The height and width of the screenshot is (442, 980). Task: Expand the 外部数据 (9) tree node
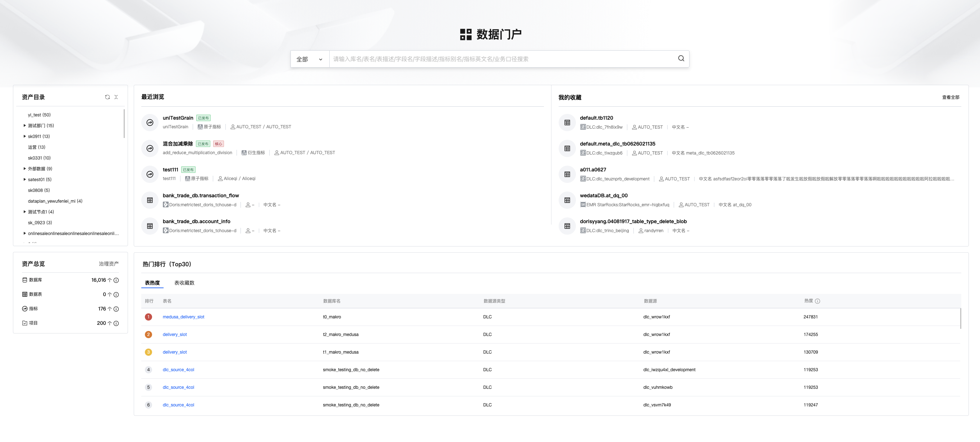(x=25, y=169)
